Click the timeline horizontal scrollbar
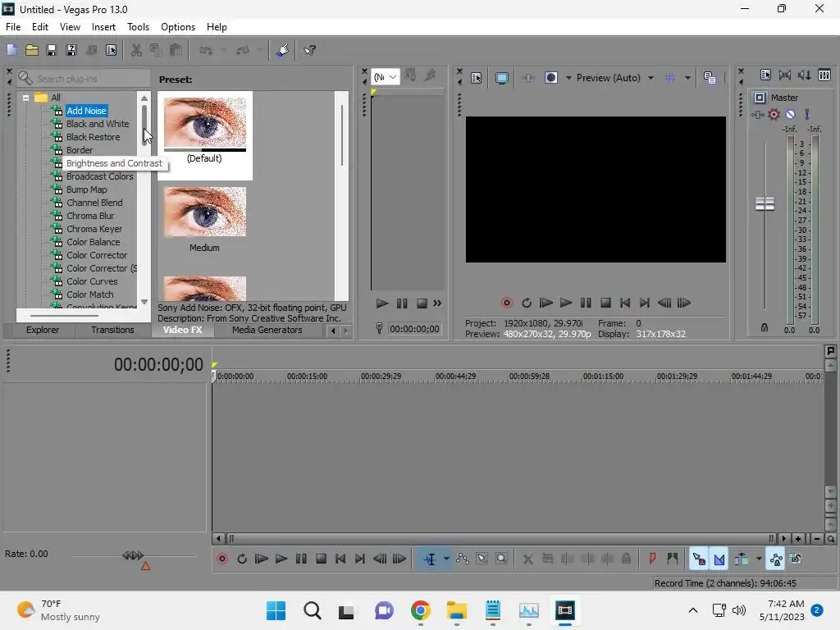 (500, 539)
